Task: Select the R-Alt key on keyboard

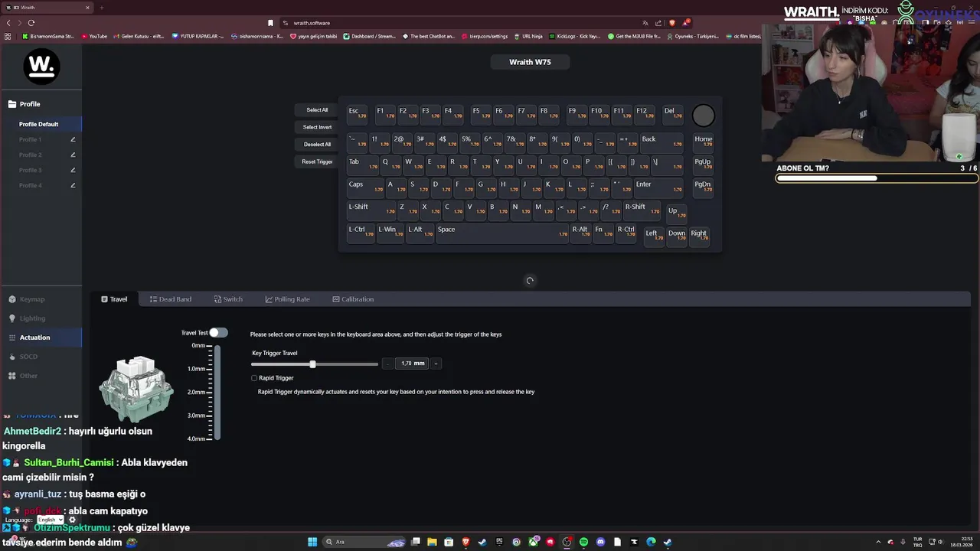Action: (580, 232)
